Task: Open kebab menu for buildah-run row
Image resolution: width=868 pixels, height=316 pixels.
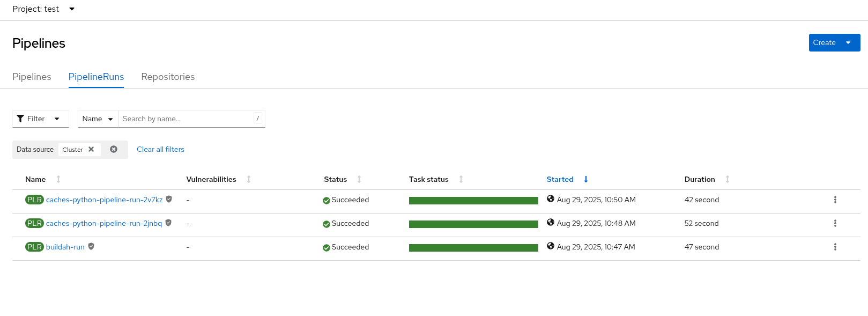Action: pyautogui.click(x=835, y=247)
